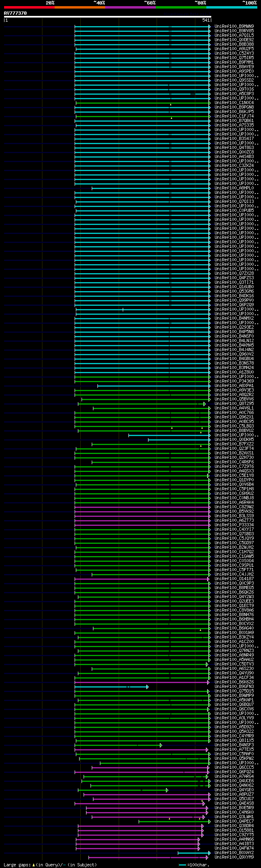Select hit label UniRef100_Q293E2
This screenshot has height=868, width=261.
pyautogui.click(x=234, y=327)
